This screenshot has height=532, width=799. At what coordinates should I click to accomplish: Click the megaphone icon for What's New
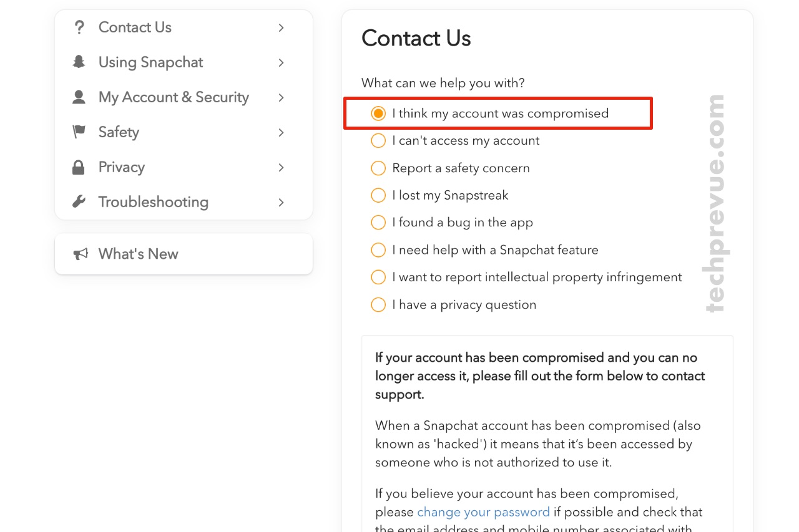[81, 254]
